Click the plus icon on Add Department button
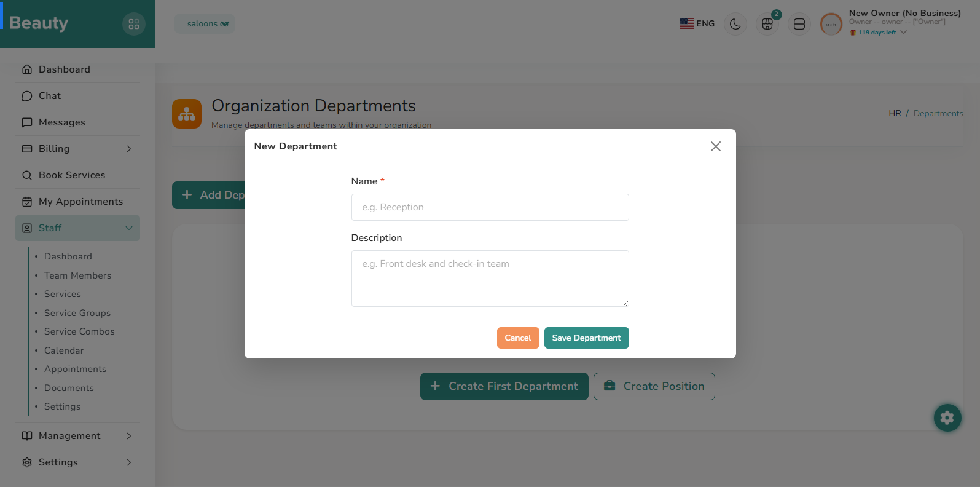This screenshot has width=980, height=487. click(187, 195)
